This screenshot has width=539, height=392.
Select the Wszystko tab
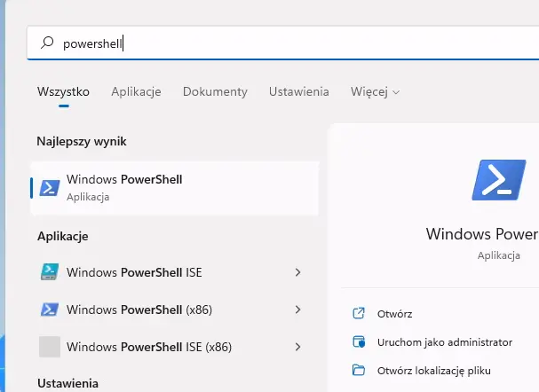tap(63, 91)
